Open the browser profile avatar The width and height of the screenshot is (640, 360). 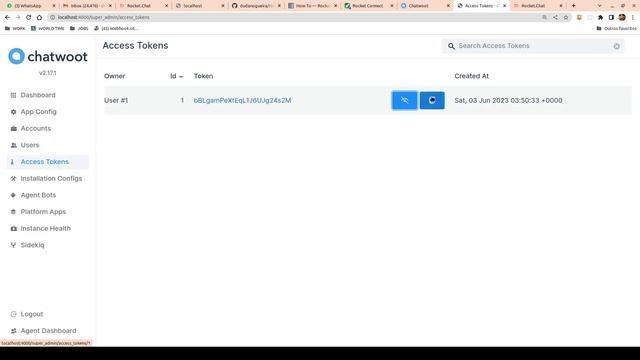622,18
